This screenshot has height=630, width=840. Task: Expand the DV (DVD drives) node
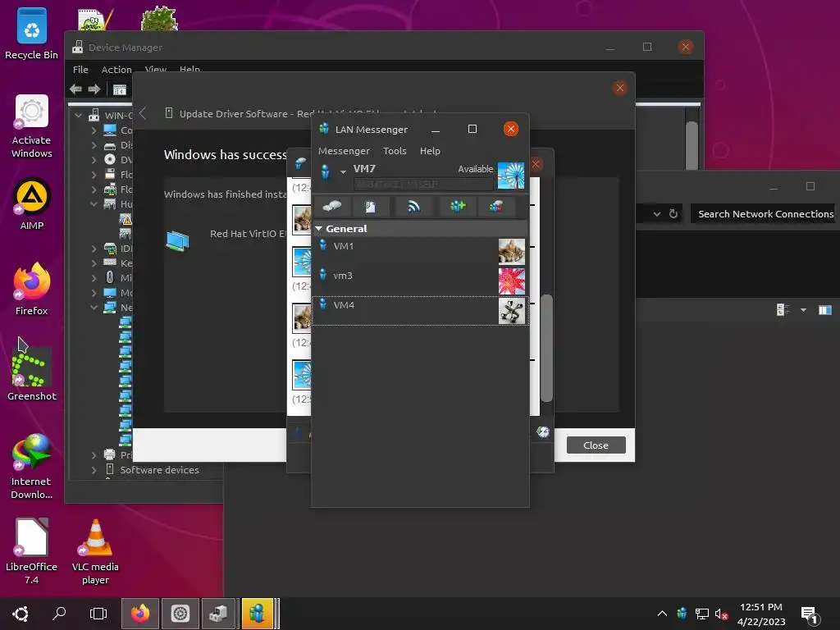(x=94, y=160)
